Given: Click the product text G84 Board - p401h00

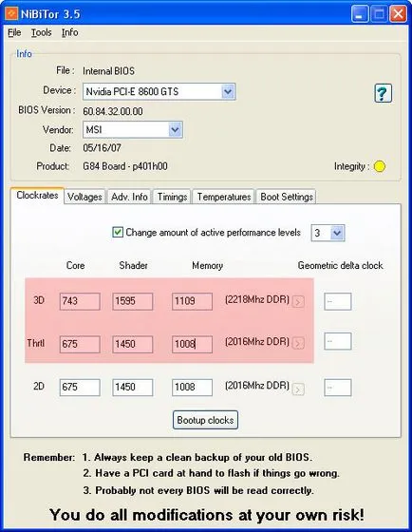Looking at the screenshot, I should [125, 166].
